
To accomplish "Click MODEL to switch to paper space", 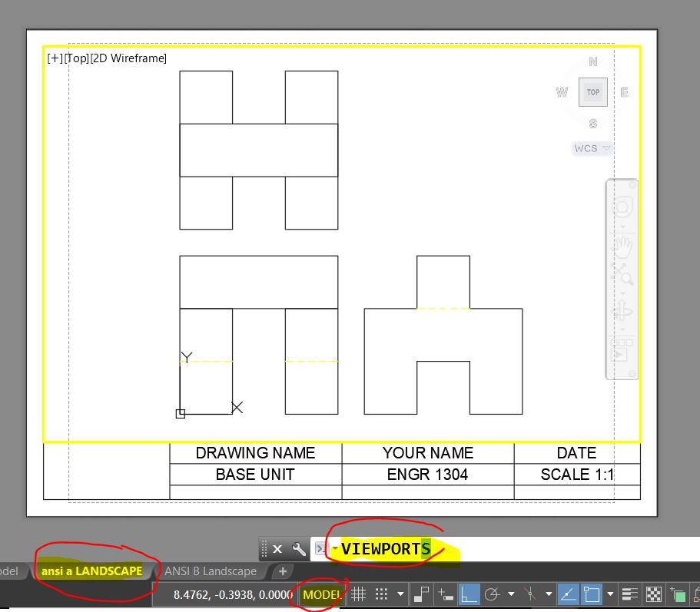I will (x=321, y=594).
